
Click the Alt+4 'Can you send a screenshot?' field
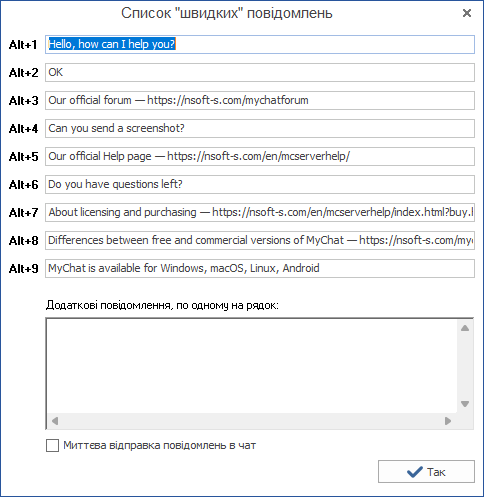coord(260,128)
